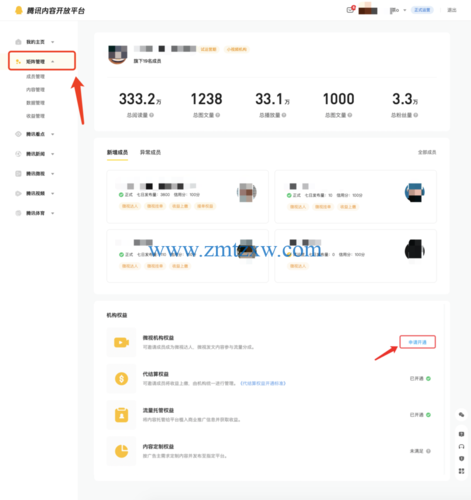Click the '机构权益' section heading

(x=117, y=315)
